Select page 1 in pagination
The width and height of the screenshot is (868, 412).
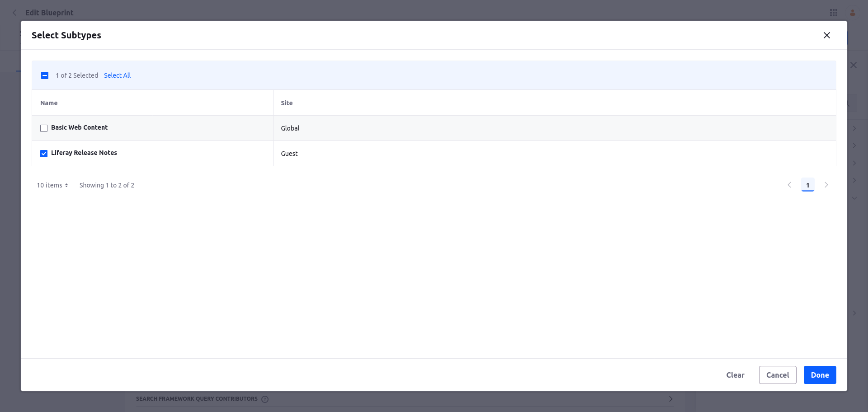807,185
